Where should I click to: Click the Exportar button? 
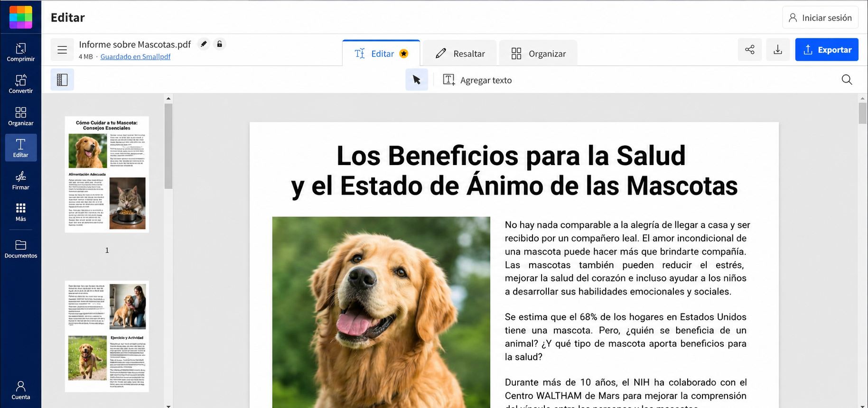[x=827, y=49]
